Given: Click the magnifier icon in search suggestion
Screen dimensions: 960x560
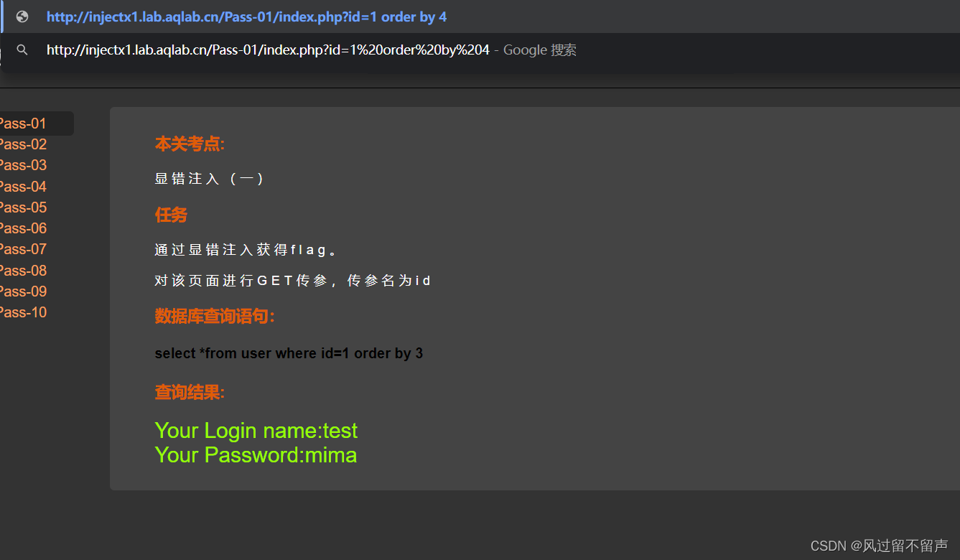Looking at the screenshot, I should [x=22, y=50].
